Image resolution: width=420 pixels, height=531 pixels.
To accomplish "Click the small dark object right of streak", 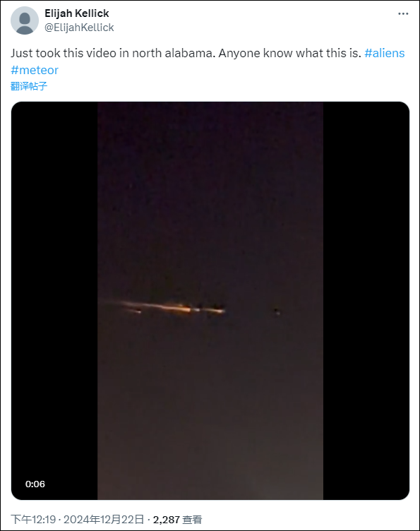I will tap(277, 311).
